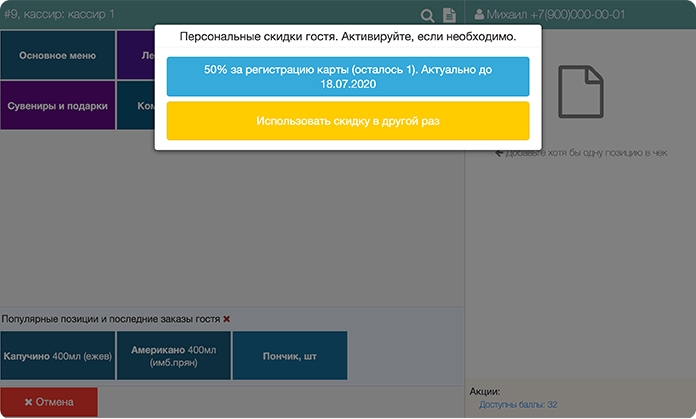Open the purple category tile next to Основное меню

click(135, 56)
